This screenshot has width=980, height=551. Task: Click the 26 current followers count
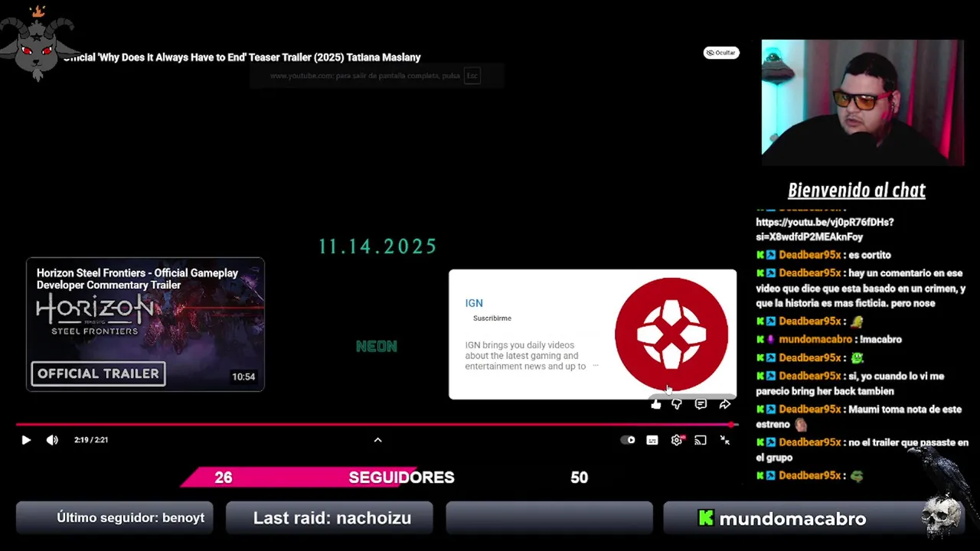(223, 478)
